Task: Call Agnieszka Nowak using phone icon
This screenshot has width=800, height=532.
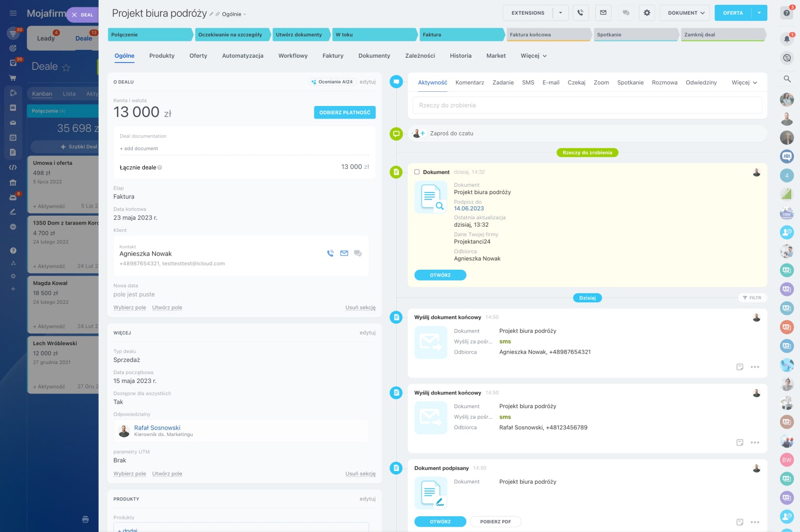Action: 330,253
